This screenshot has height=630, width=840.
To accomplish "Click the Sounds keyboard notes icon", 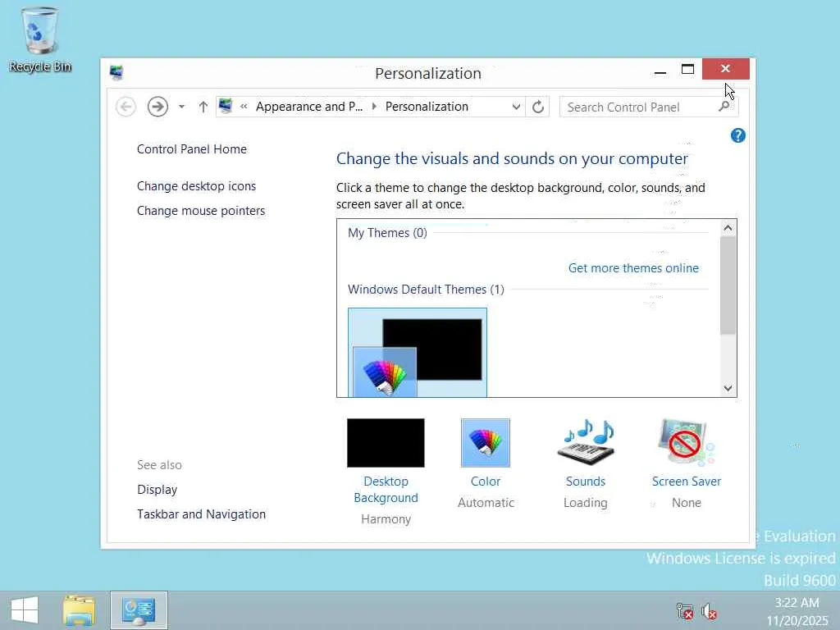I will tap(586, 442).
